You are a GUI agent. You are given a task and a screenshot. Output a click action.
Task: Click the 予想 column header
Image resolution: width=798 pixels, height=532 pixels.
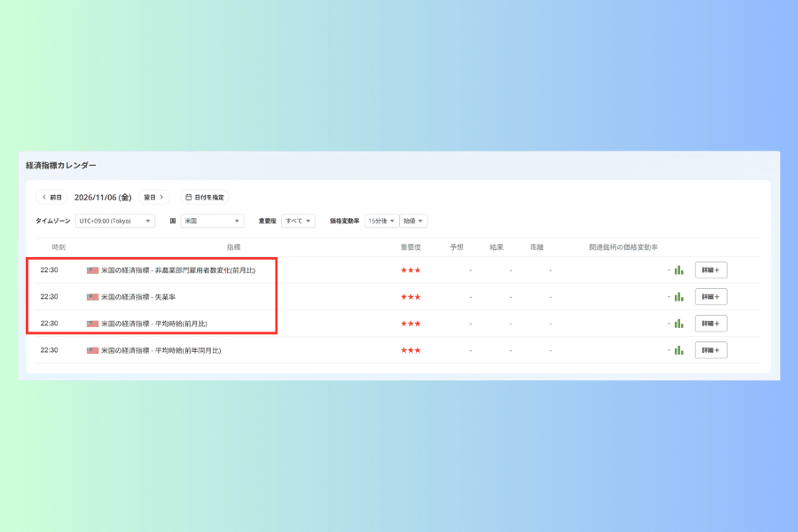click(x=457, y=247)
